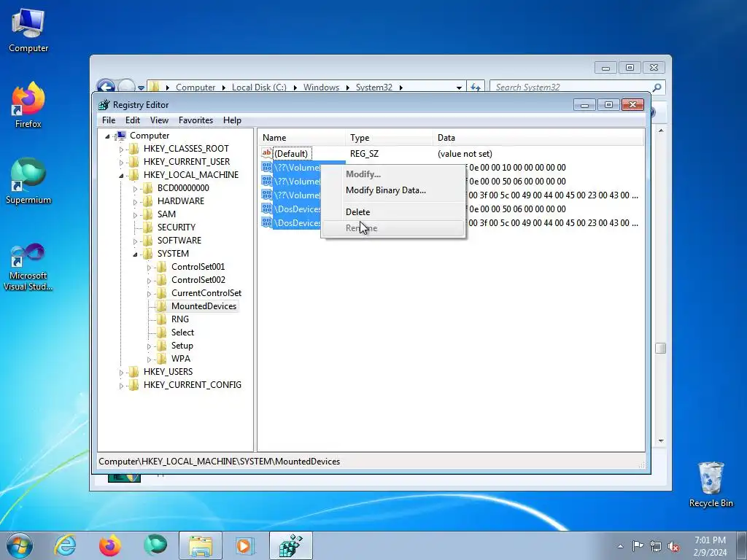This screenshot has width=747, height=560.
Task: Select the Computer root node icon
Action: point(121,136)
